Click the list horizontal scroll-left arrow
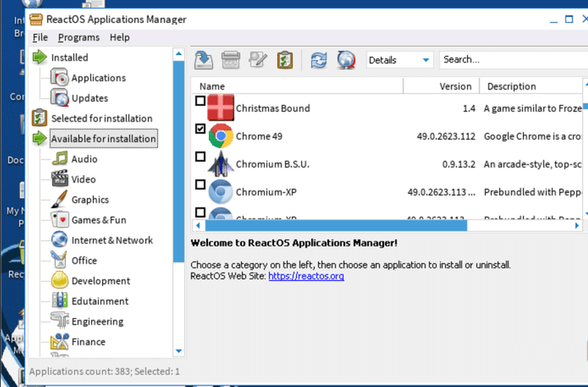The height and width of the screenshot is (387, 588). (x=198, y=225)
